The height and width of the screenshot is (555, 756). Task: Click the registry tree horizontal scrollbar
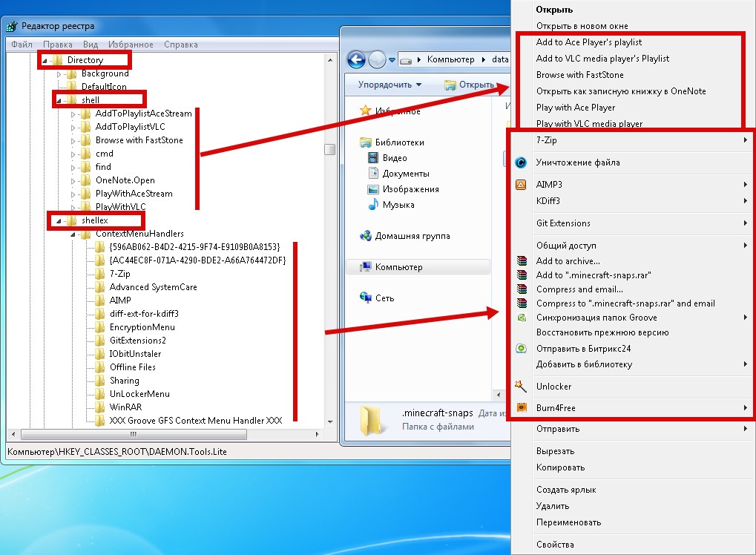pyautogui.click(x=163, y=434)
